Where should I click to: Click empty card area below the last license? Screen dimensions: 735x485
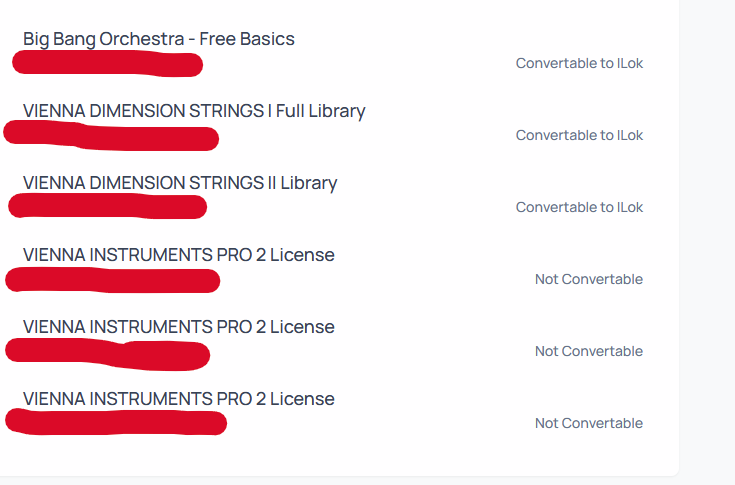pyautogui.click(x=338, y=457)
